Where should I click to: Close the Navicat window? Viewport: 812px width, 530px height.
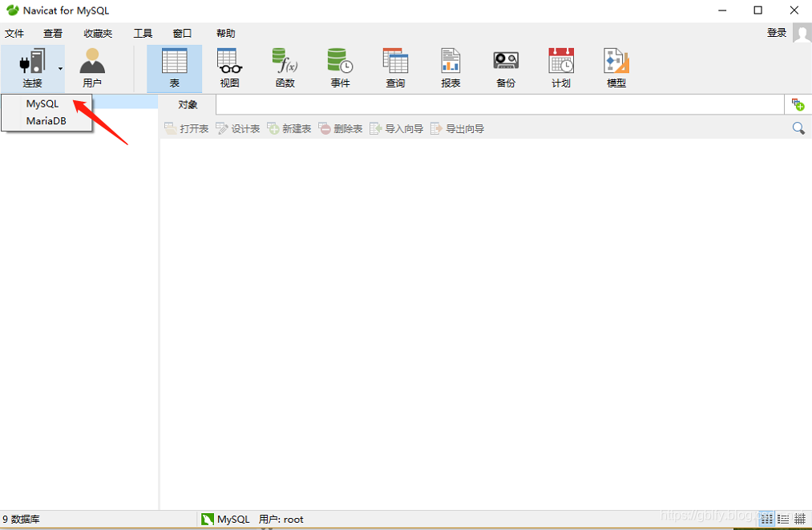794,10
